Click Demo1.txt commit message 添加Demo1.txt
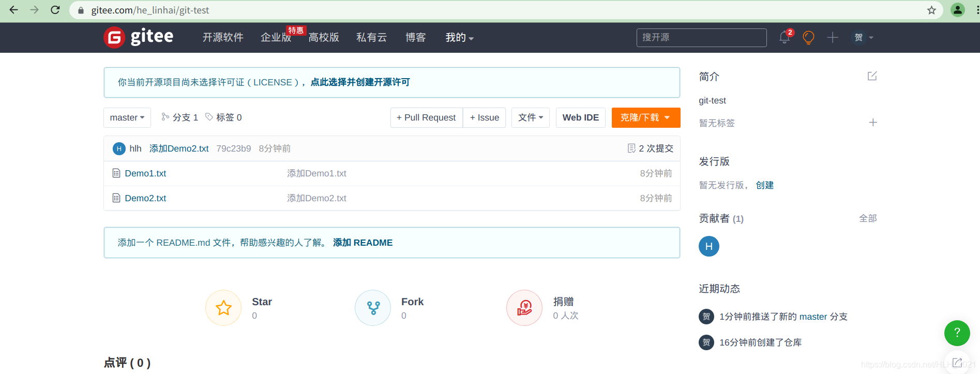 tap(316, 173)
